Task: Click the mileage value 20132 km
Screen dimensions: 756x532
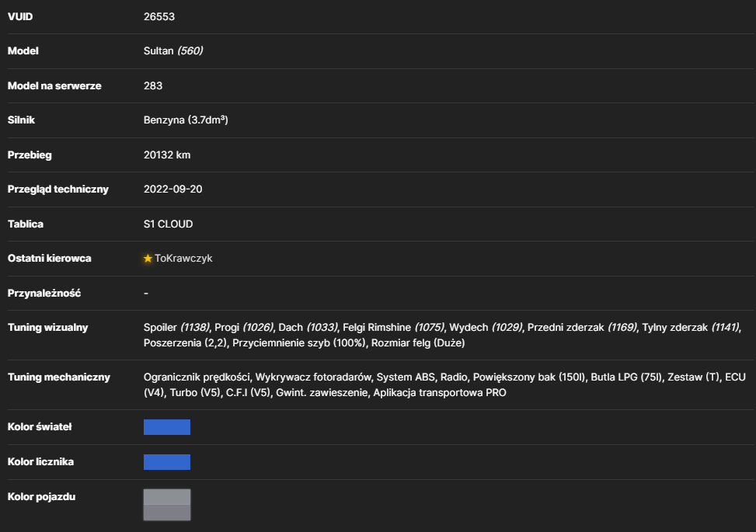Action: click(x=167, y=155)
